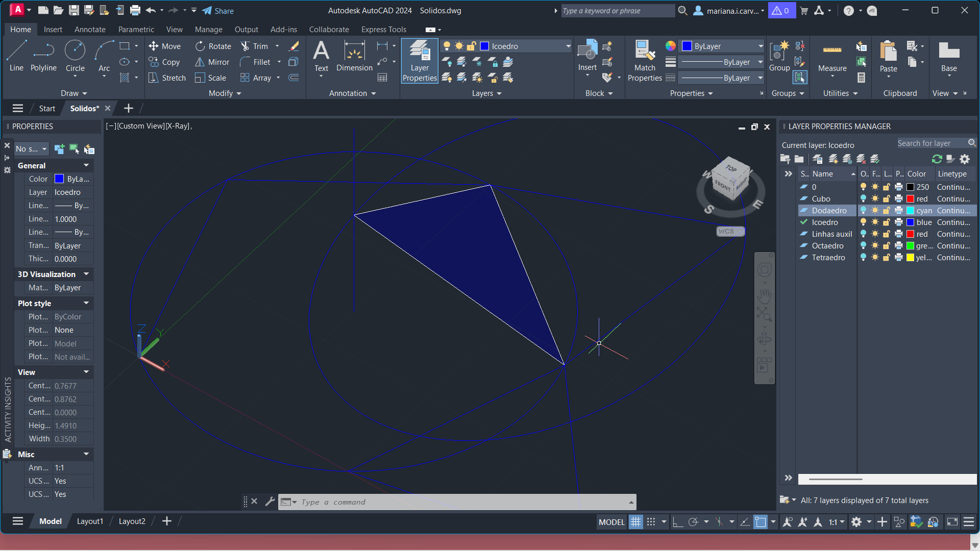The width and height of the screenshot is (980, 551).
Task: Open the Annotate ribbon tab
Action: coord(90,30)
